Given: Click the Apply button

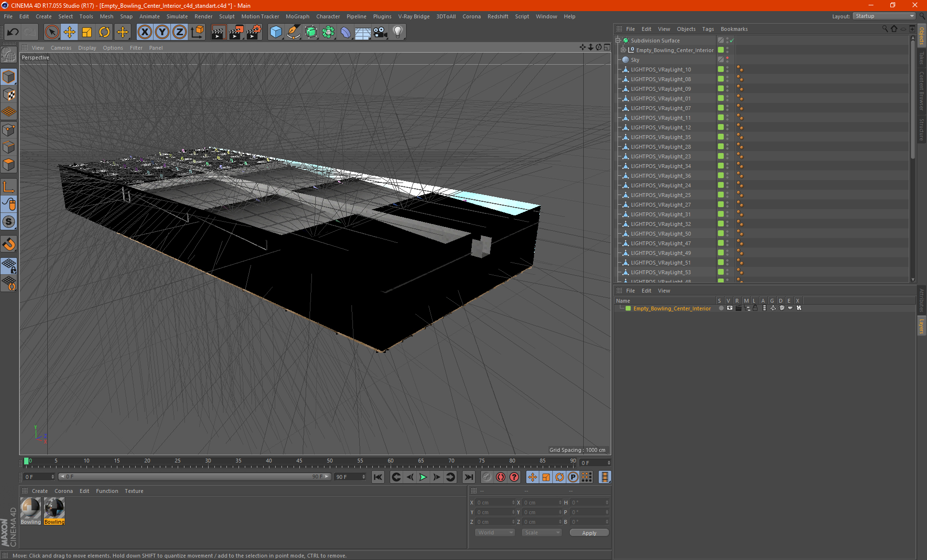Looking at the screenshot, I should tap(589, 532).
